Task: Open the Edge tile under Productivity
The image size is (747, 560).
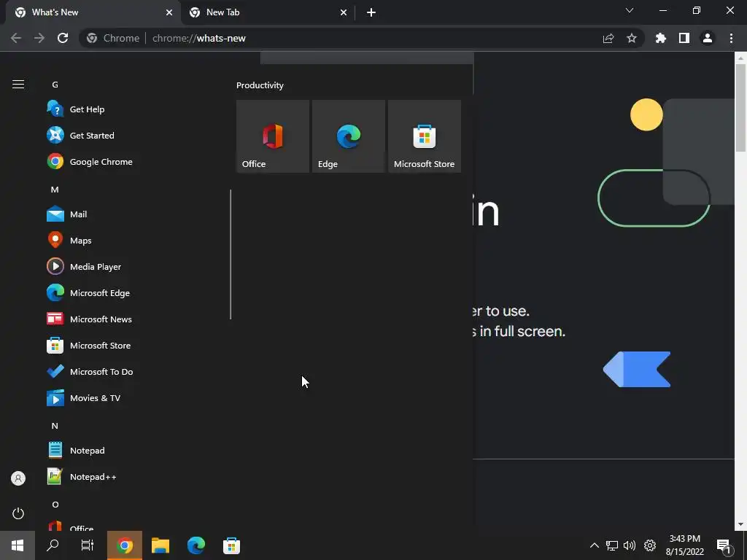Action: [348, 136]
